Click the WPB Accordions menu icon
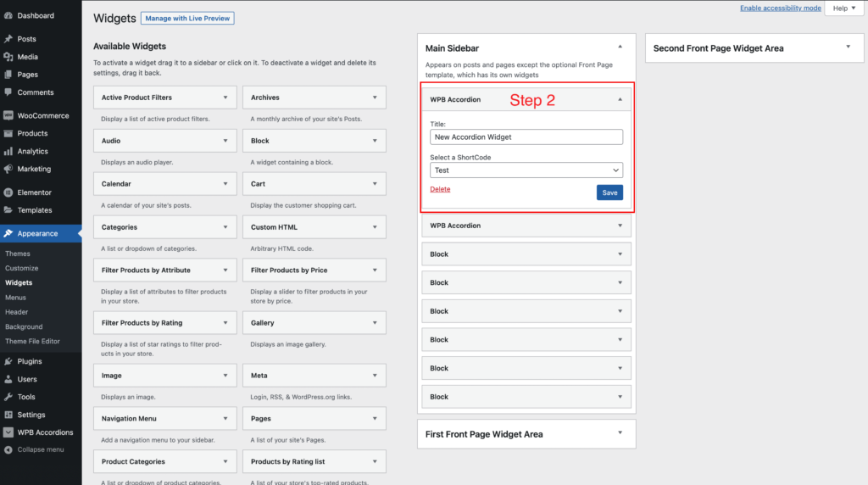 (8, 432)
